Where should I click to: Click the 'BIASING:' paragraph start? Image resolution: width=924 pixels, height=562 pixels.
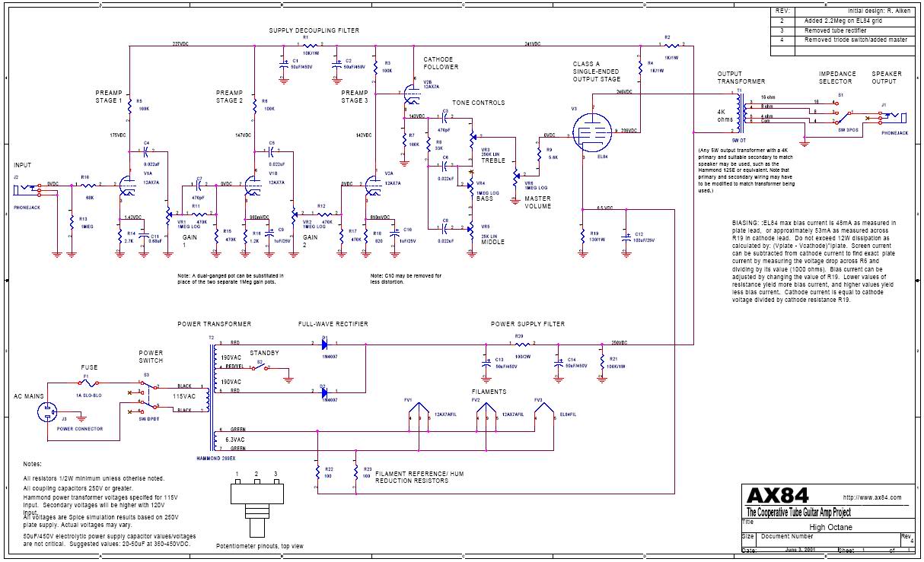point(747,223)
